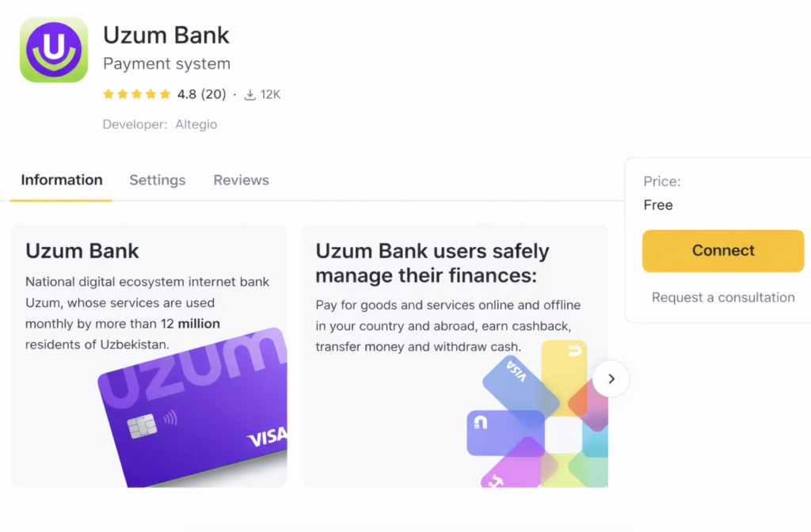This screenshot has height=532, width=811.
Task: Click the download count icon
Action: [250, 94]
